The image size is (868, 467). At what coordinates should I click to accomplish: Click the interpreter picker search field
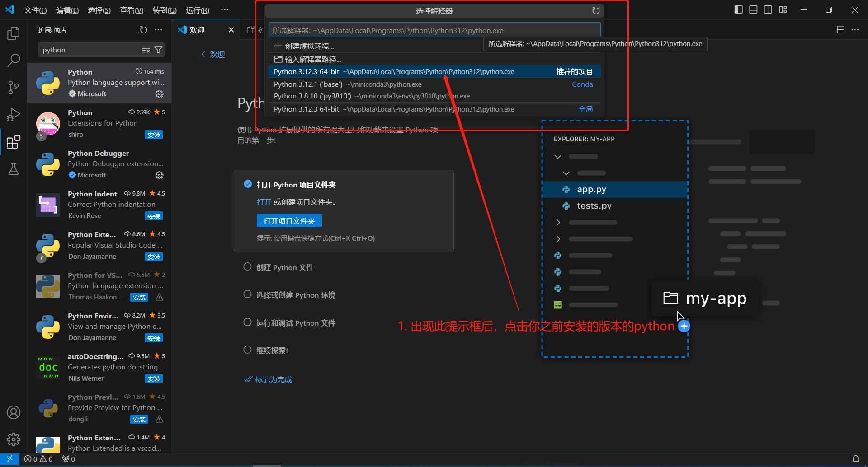(x=434, y=30)
